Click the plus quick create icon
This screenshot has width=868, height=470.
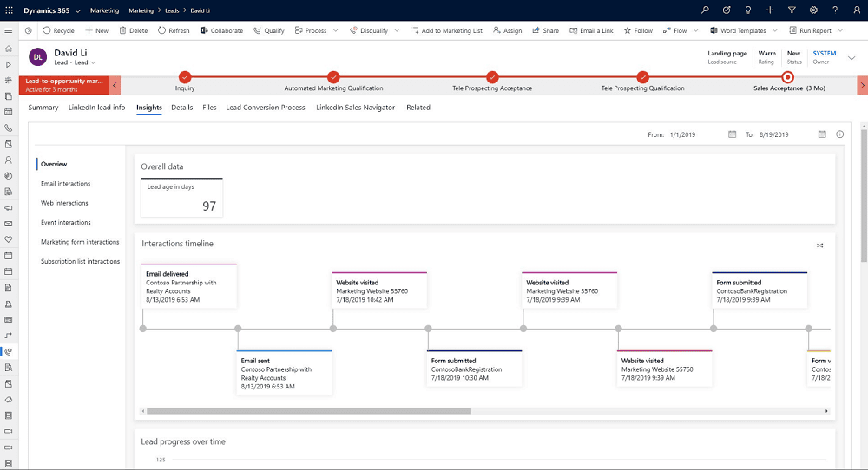click(x=770, y=10)
